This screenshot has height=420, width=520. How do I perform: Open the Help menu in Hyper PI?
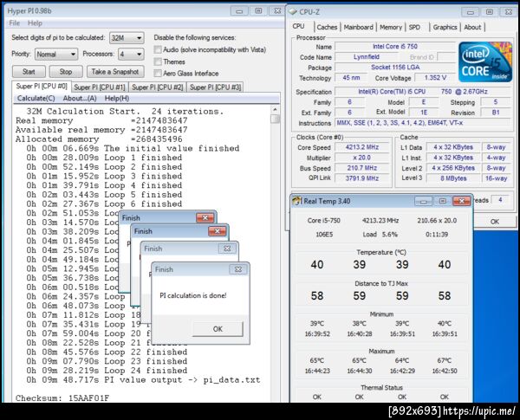[35, 23]
